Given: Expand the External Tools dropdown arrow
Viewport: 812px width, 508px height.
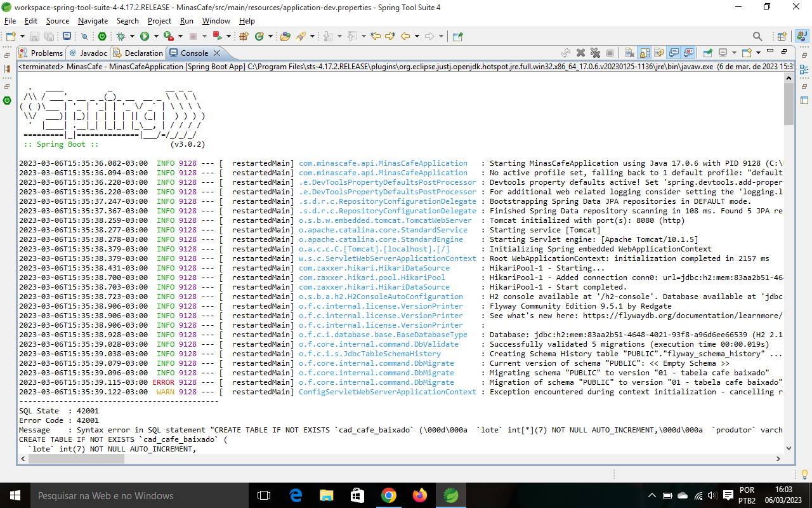Looking at the screenshot, I should 180,36.
